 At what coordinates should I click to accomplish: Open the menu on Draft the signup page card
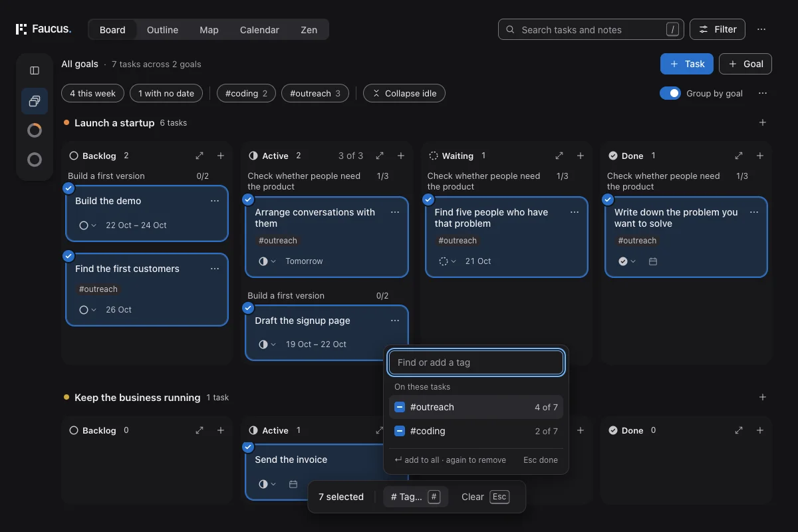pyautogui.click(x=395, y=321)
